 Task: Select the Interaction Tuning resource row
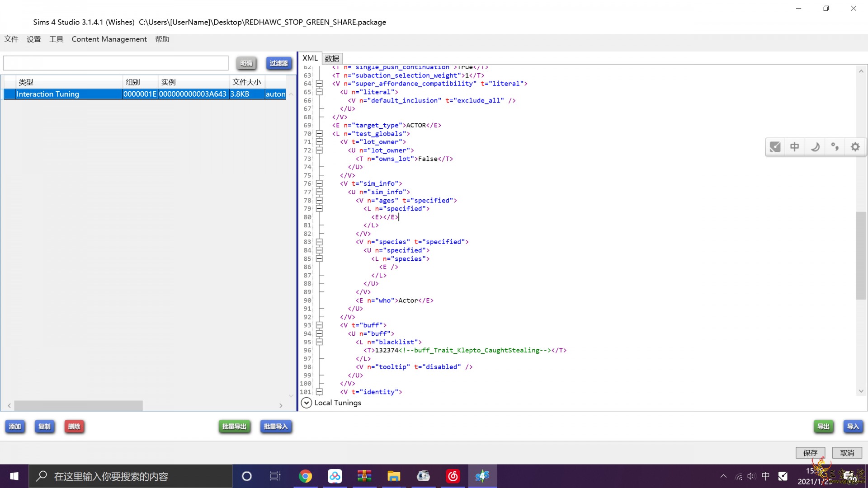(x=145, y=94)
